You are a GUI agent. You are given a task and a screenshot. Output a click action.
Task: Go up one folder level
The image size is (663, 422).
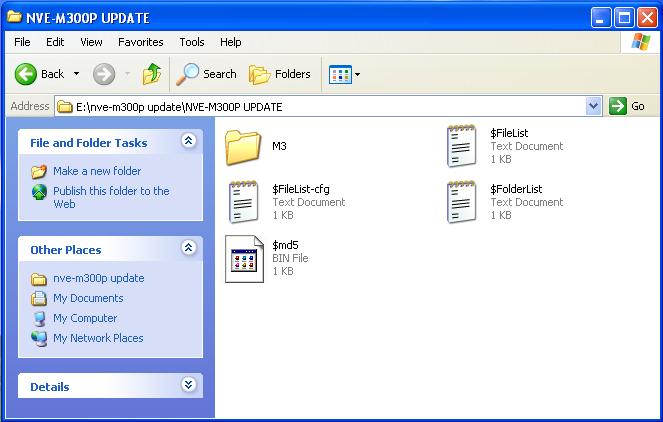click(x=152, y=74)
